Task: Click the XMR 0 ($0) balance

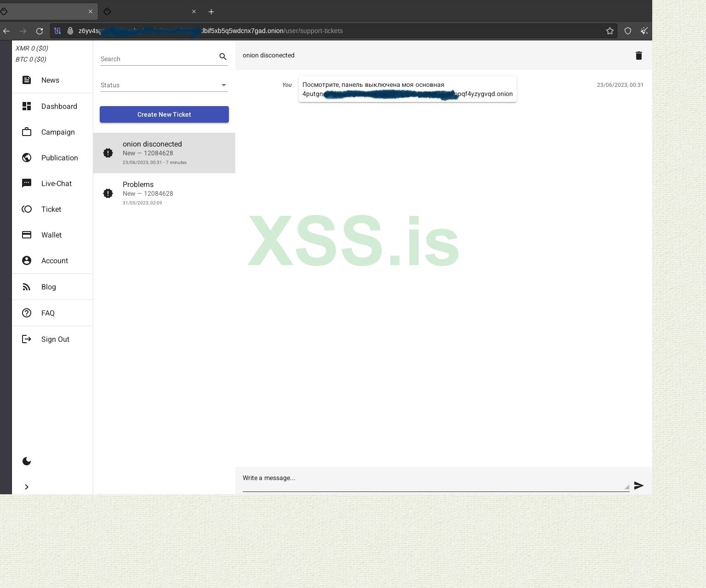Action: click(x=32, y=48)
